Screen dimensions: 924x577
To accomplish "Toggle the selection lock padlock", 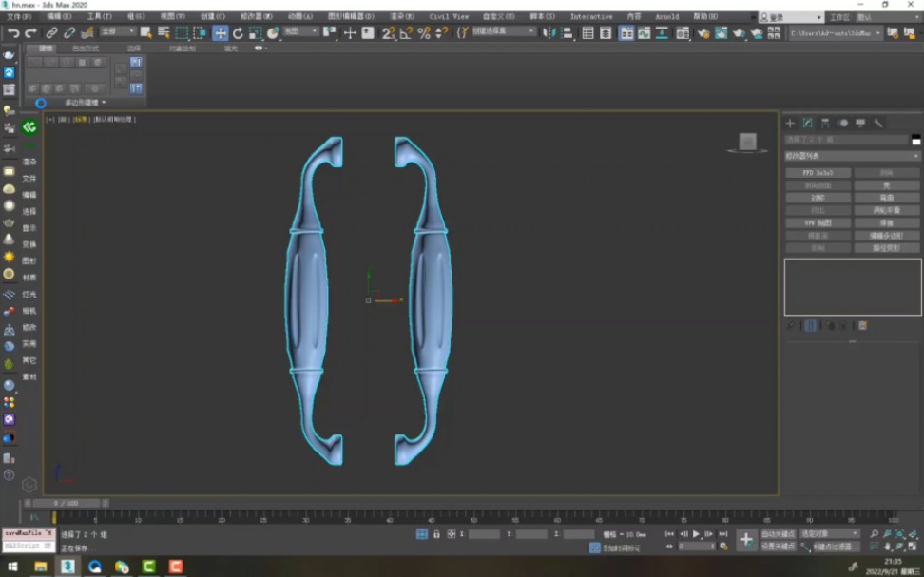I will [436, 534].
